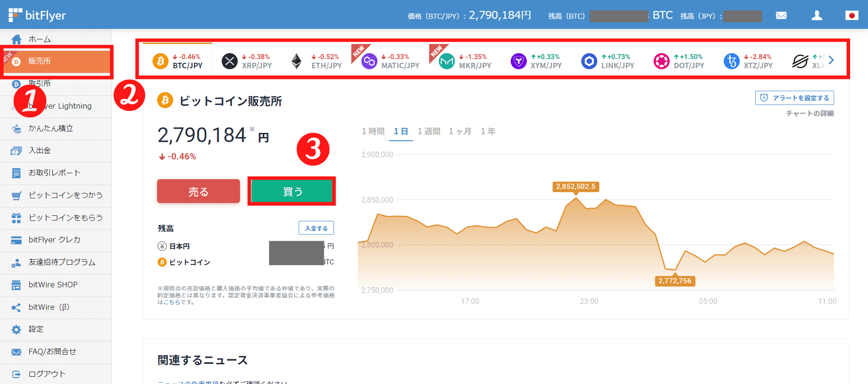The width and height of the screenshot is (868, 384).
Task: Click the bitFlyer logo in header
Action: [x=37, y=15]
